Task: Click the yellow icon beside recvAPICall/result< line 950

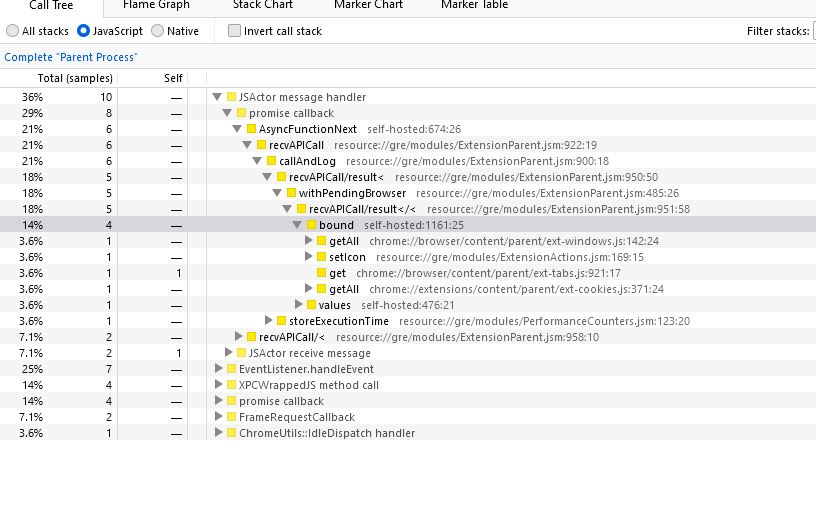Action: tap(282, 177)
